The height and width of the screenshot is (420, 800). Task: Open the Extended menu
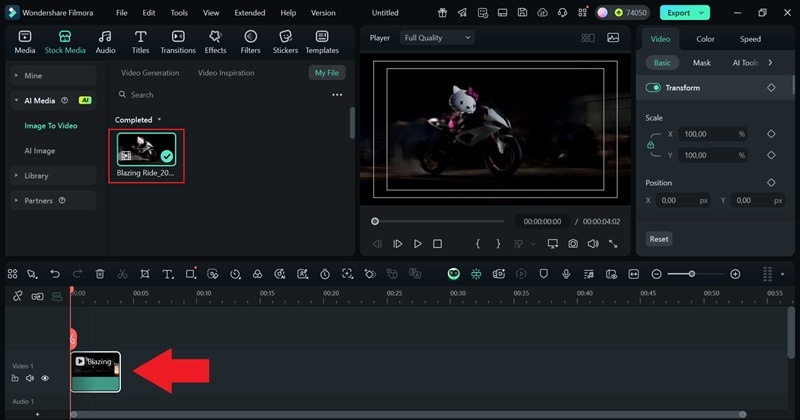[x=249, y=13]
